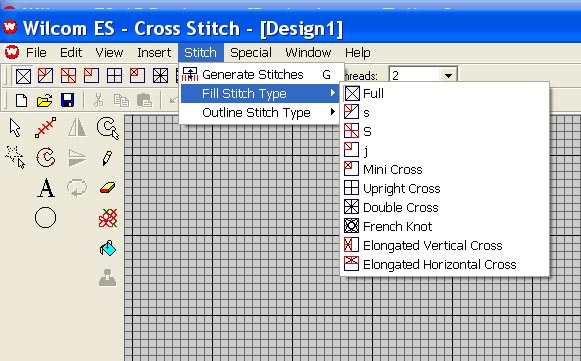Open the Special menu
Image resolution: width=581 pixels, height=361 pixels.
pyautogui.click(x=251, y=53)
